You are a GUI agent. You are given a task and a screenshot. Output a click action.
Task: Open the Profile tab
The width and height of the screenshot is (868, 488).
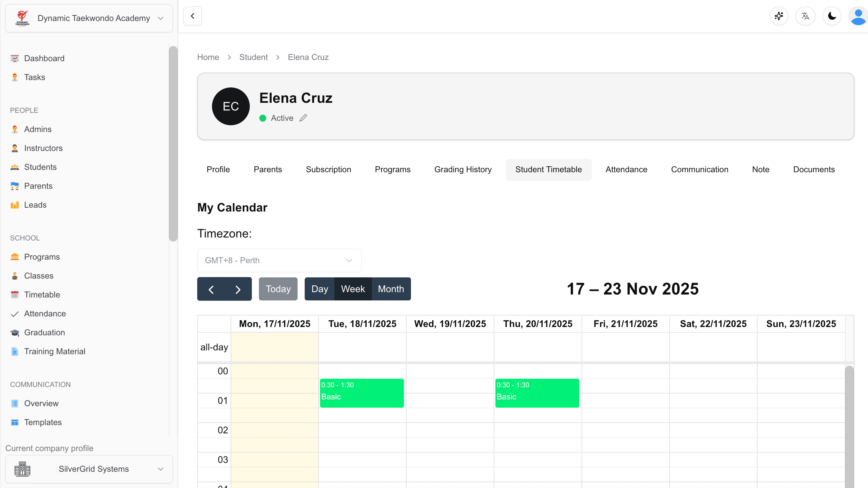[218, 170]
